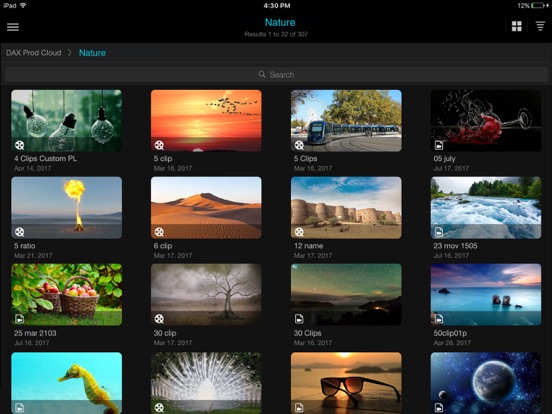Screen dimensions: 552x414
Task: Open the fortress wall thumbnail
Action: [346, 208]
